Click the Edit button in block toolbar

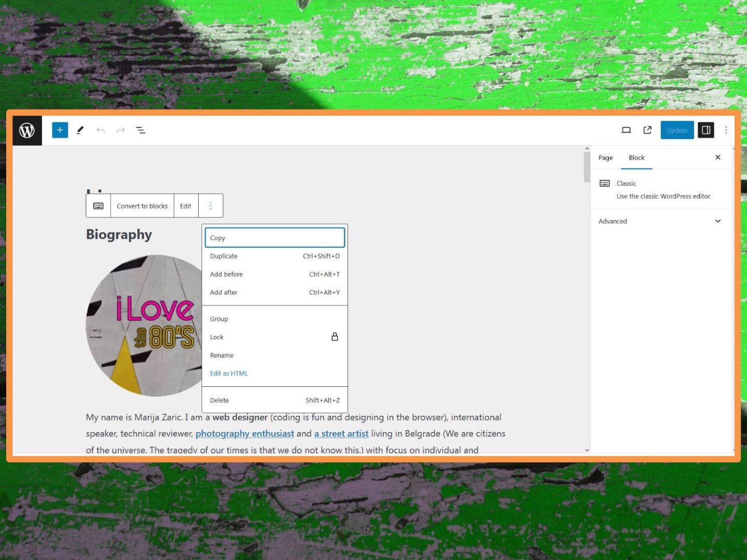pos(186,206)
